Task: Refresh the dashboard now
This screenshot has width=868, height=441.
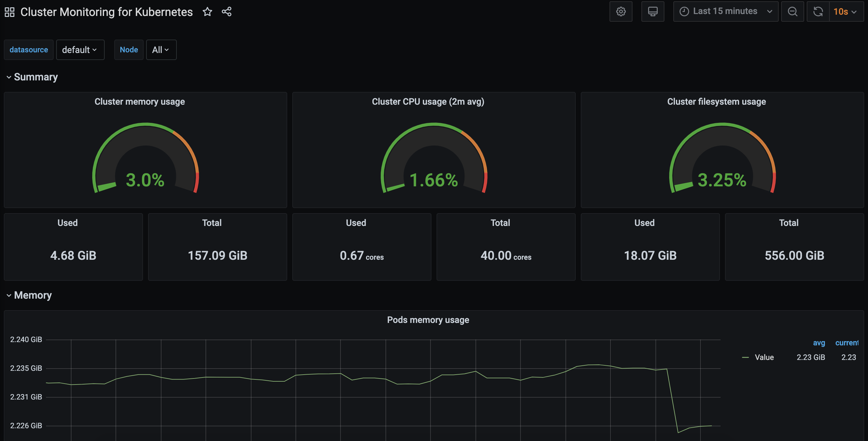Action: (818, 11)
